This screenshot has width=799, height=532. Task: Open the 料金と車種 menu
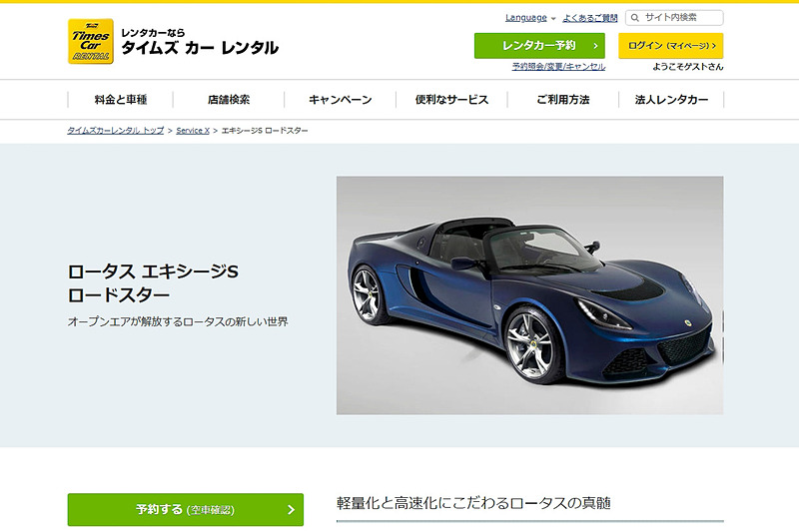(121, 100)
